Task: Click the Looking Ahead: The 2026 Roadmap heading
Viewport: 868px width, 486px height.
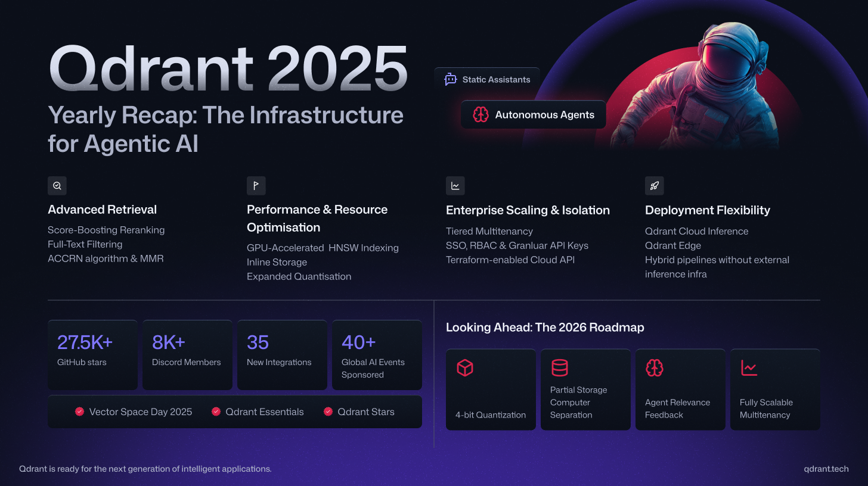Action: pyautogui.click(x=545, y=328)
